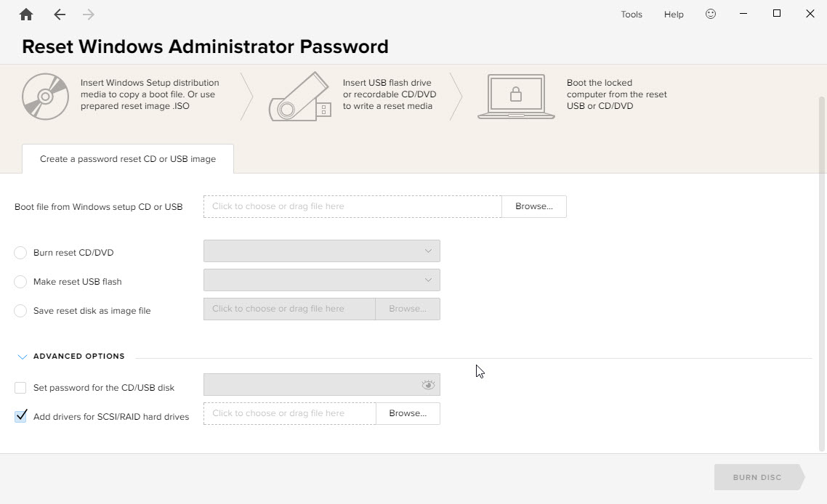Open the Help menu

click(674, 15)
